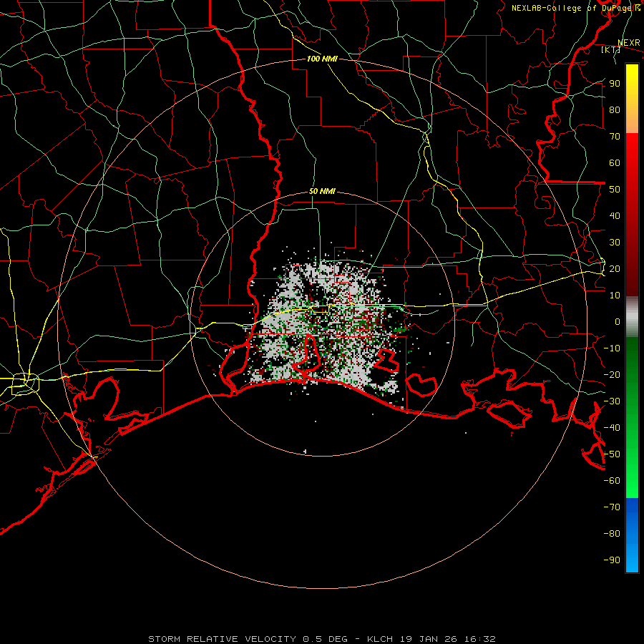Select the -40 value on velocity scale

[612, 428]
